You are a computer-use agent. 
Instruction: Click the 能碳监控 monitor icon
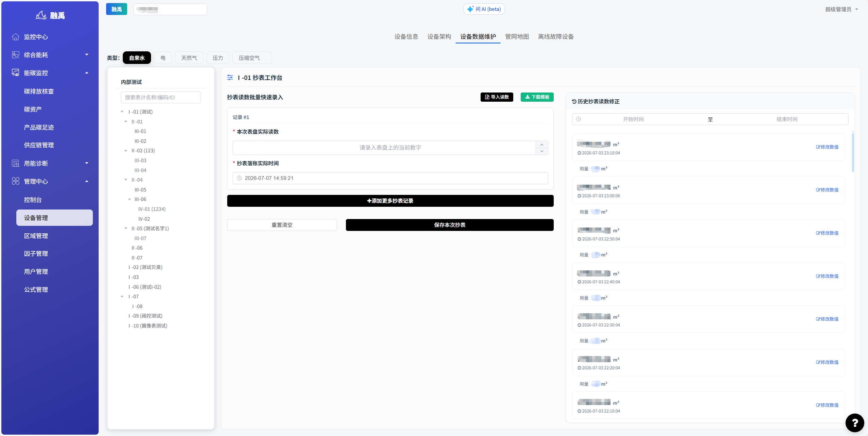point(16,73)
